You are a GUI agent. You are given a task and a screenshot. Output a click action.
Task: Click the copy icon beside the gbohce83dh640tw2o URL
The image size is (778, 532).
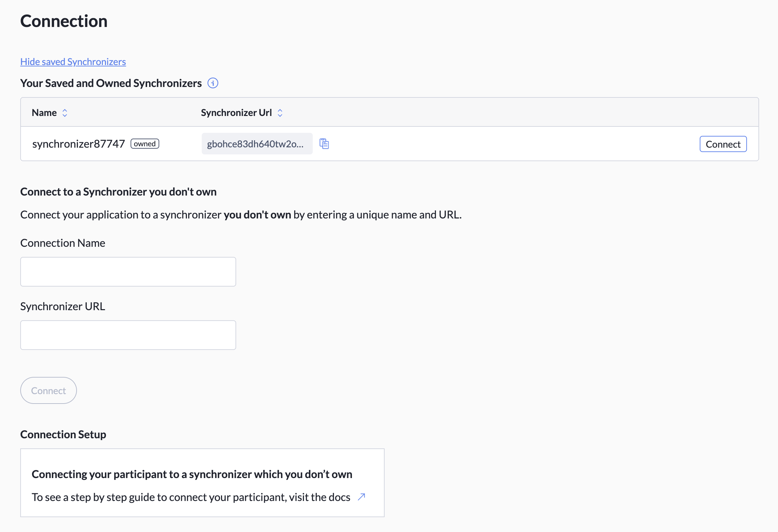(324, 144)
